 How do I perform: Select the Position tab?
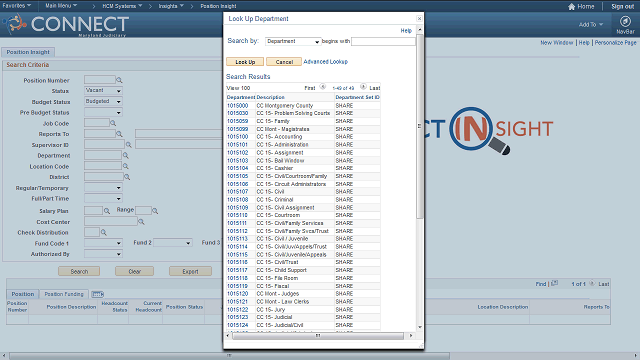point(23,294)
